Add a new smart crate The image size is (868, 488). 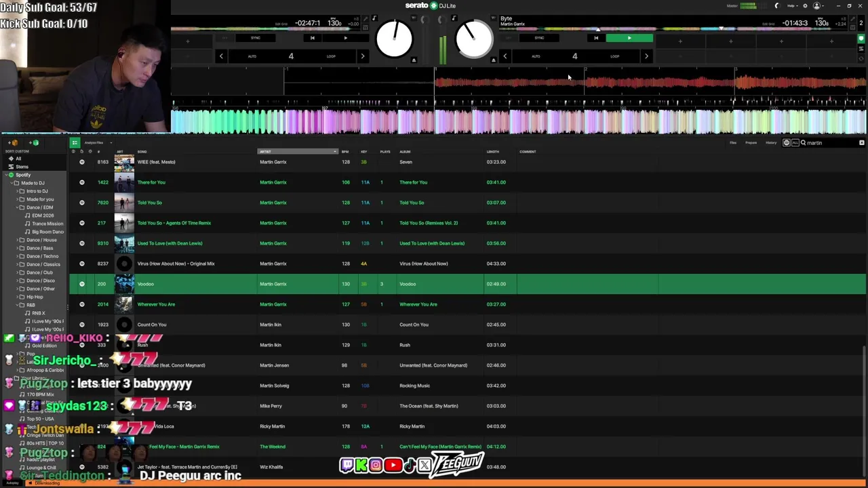[34, 143]
